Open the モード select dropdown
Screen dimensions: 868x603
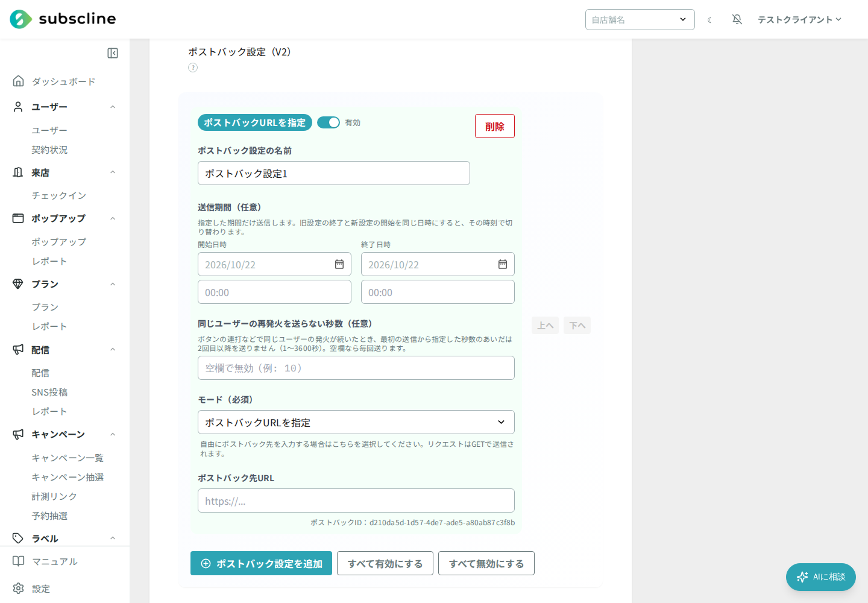click(356, 422)
